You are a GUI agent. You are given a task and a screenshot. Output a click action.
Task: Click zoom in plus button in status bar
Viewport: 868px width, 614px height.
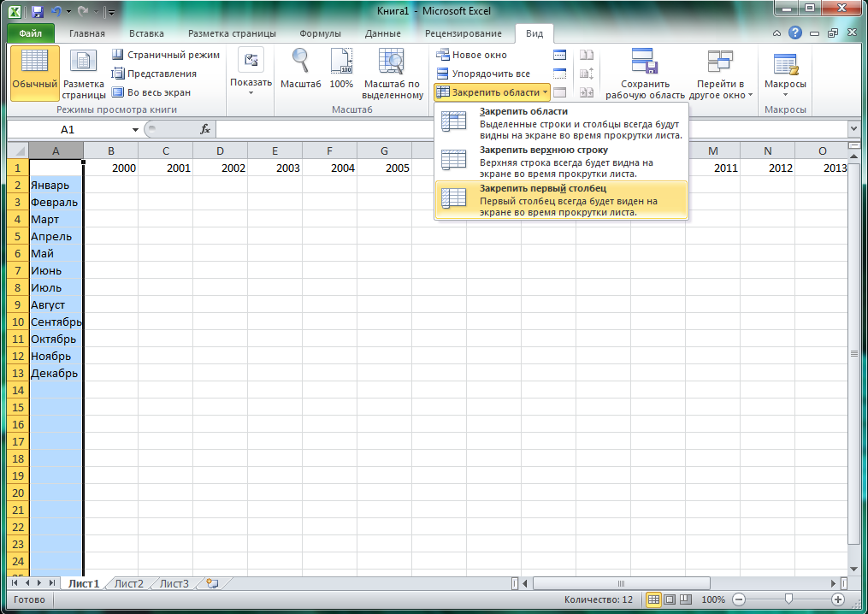(838, 599)
